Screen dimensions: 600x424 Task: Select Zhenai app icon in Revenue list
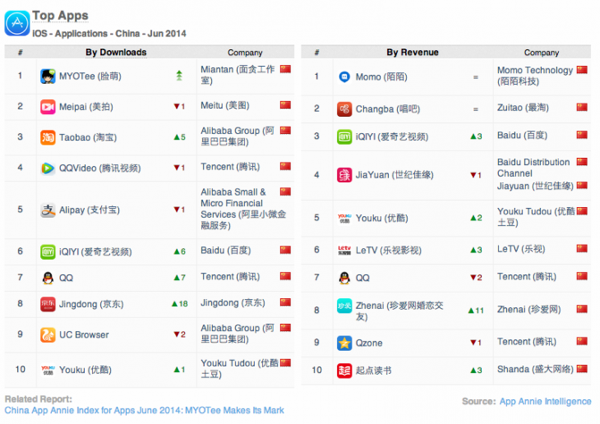tap(342, 310)
